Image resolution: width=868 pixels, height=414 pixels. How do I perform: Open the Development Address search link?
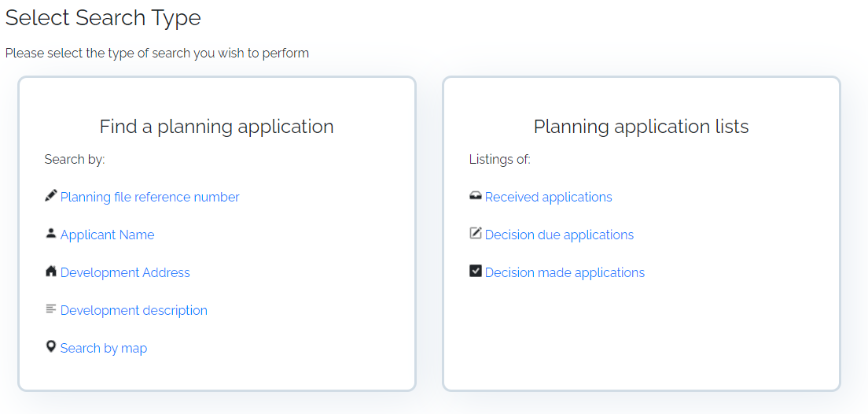pos(125,272)
